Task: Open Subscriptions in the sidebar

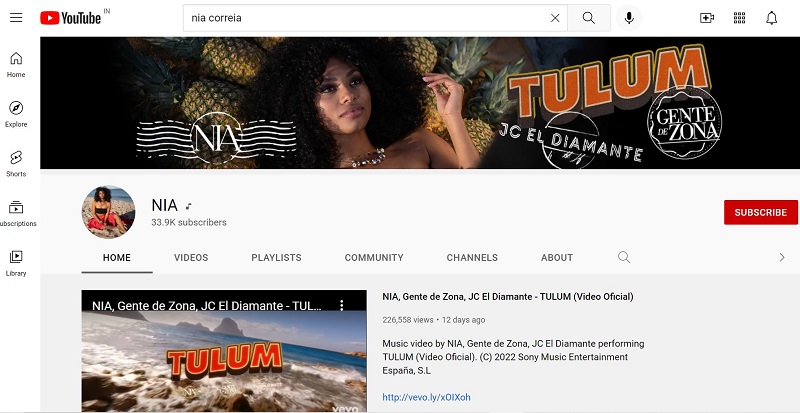Action: [x=16, y=213]
